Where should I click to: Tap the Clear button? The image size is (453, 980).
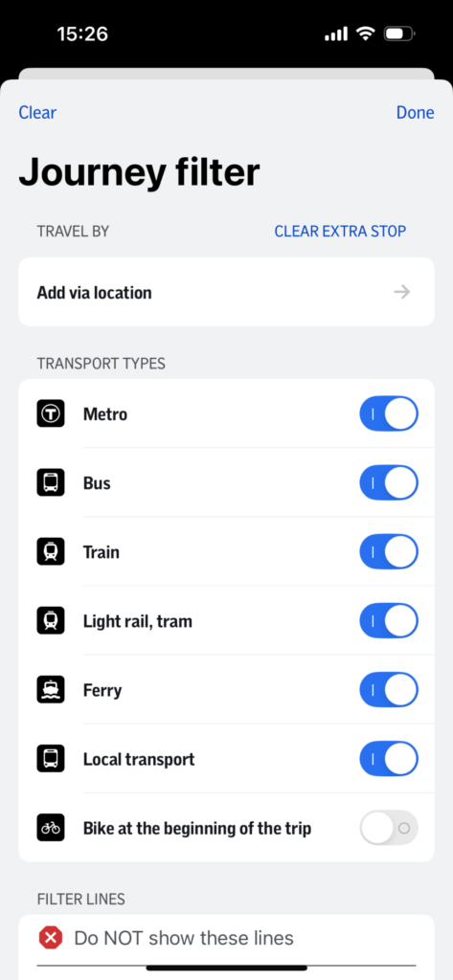click(x=37, y=113)
